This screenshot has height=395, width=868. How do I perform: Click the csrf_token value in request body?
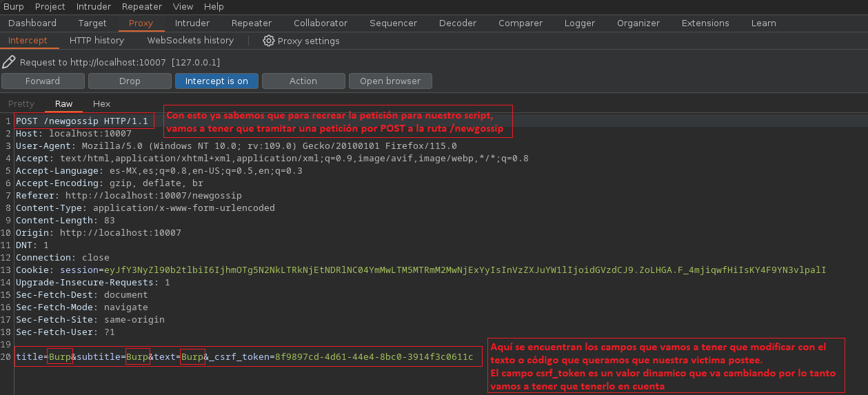click(x=374, y=356)
